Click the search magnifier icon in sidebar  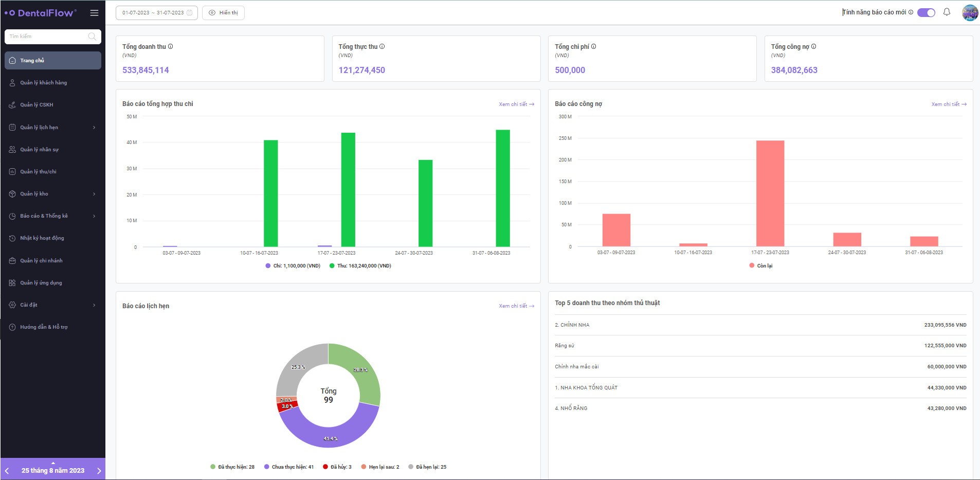[x=92, y=37]
